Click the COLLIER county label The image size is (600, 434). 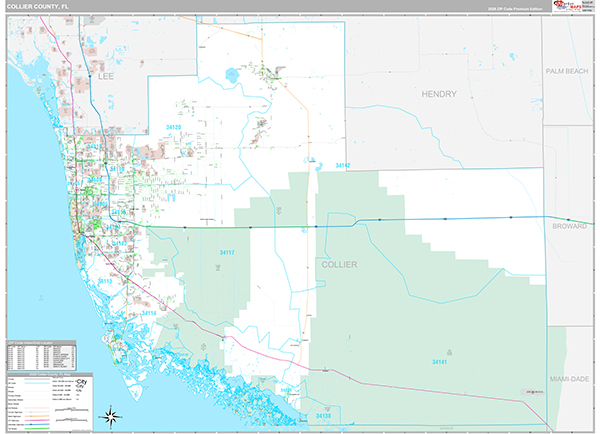click(x=339, y=264)
